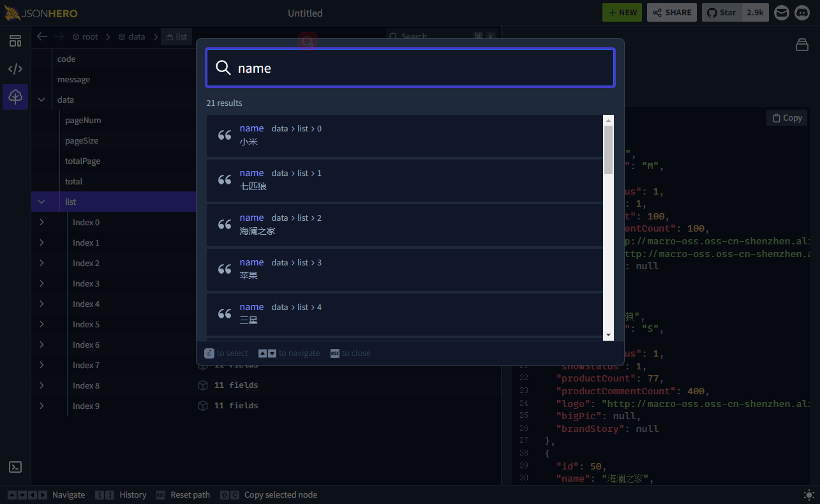
Task: Select the Index 8 tree label
Action: 86,385
